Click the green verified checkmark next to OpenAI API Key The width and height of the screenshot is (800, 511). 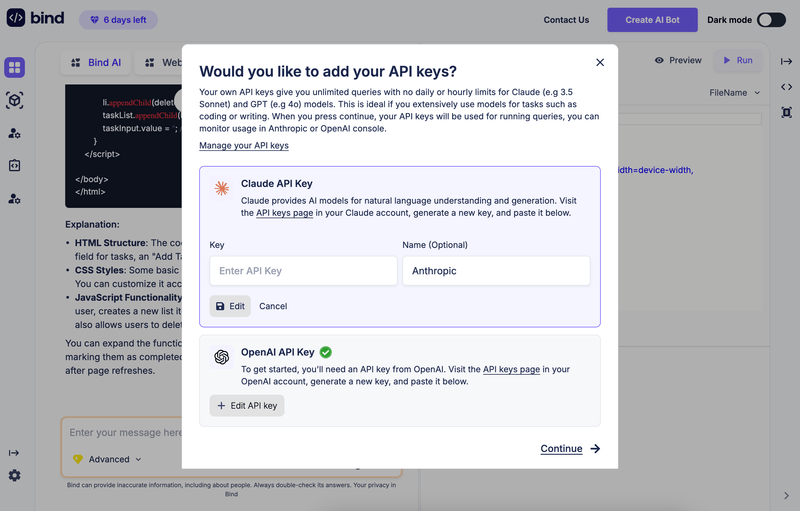tap(326, 352)
